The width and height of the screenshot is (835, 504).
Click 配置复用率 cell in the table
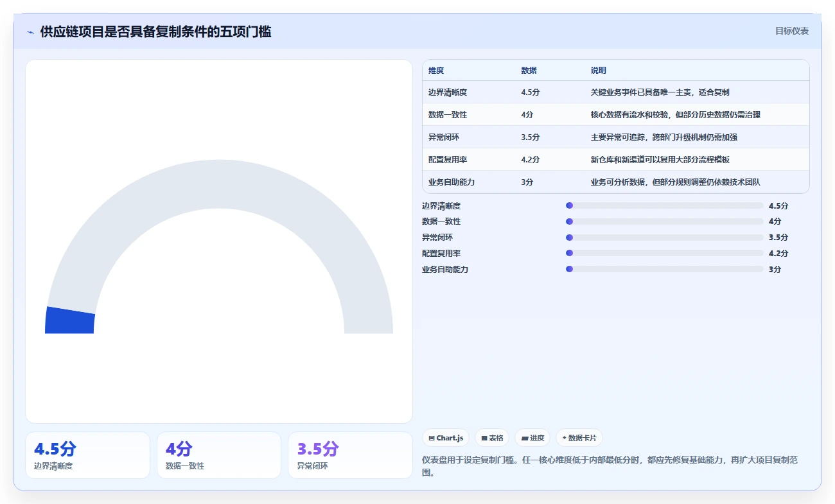[448, 160]
